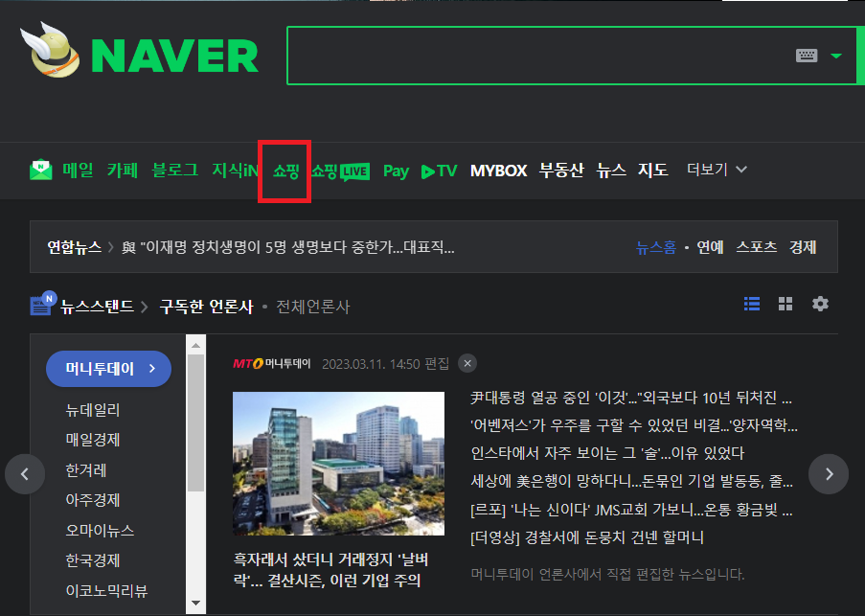Select 매일경제 in press list
The image size is (865, 616).
(x=93, y=440)
